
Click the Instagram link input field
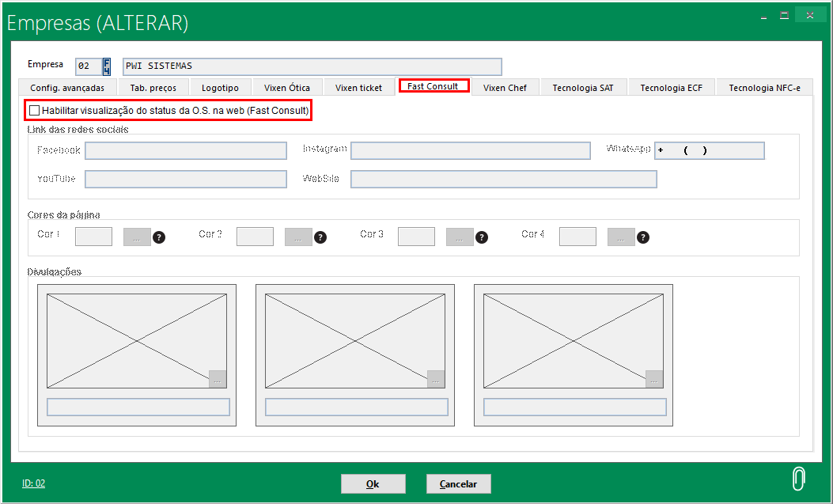(x=471, y=151)
